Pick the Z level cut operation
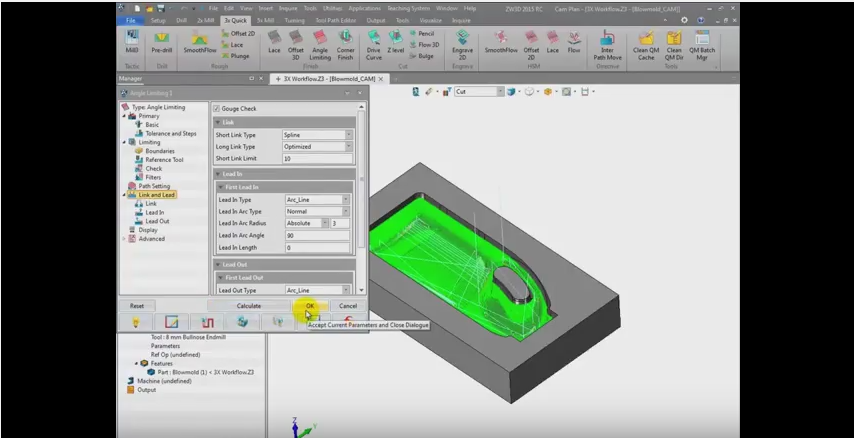This screenshot has width=854, height=438. tap(395, 43)
